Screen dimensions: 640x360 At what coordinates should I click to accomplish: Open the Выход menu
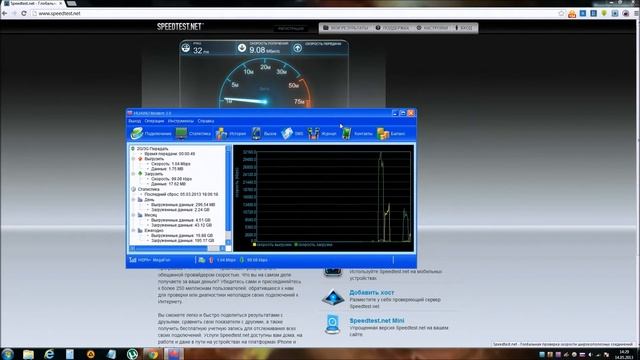[x=134, y=121]
